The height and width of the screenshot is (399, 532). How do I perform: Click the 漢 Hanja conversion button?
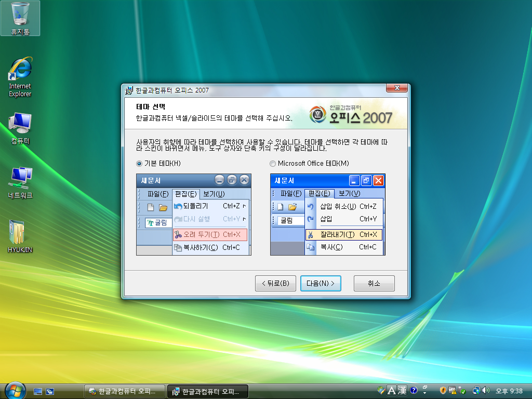click(402, 391)
